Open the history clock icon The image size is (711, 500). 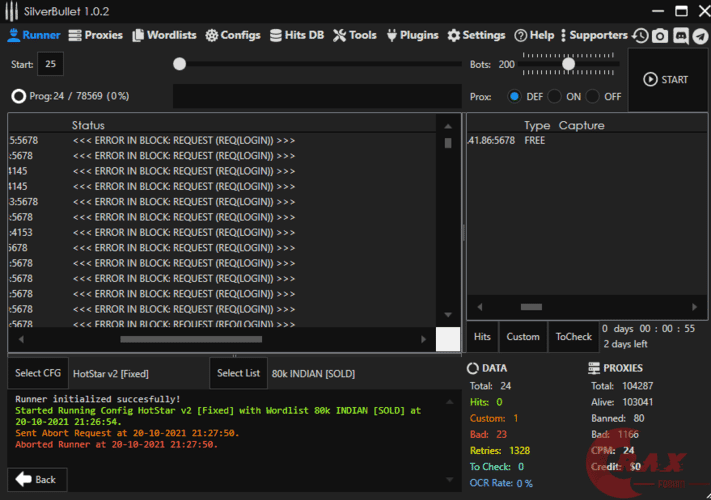[x=640, y=36]
